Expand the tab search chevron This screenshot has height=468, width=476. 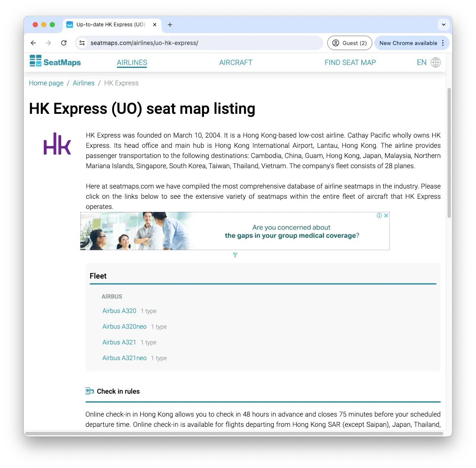click(444, 25)
